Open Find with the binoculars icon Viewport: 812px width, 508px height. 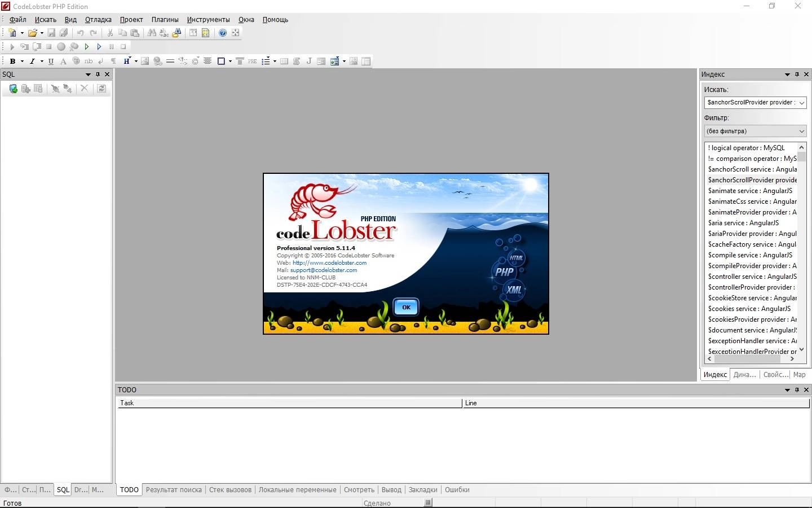point(152,33)
